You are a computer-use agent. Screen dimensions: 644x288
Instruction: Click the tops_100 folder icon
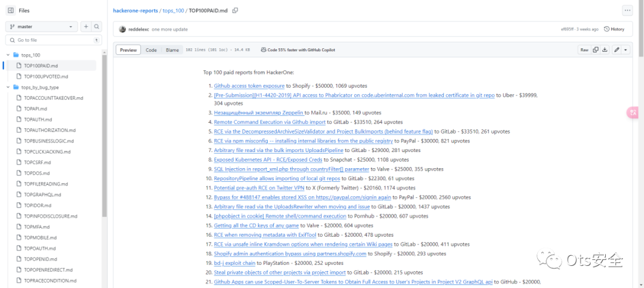[16, 55]
